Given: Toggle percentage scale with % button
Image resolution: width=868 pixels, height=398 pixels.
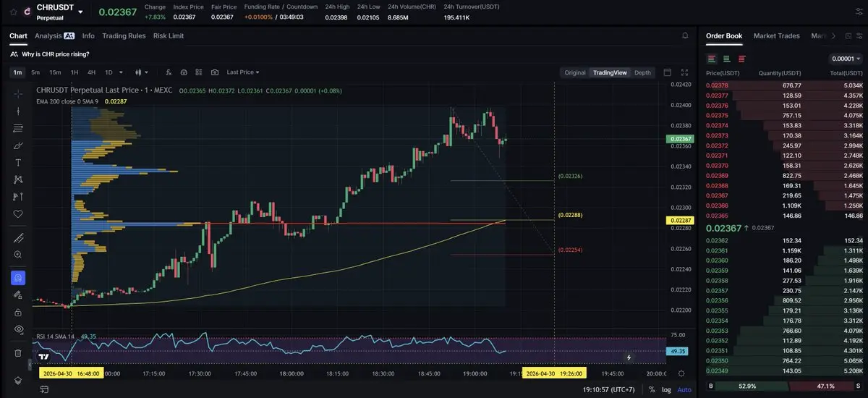Looking at the screenshot, I should click(652, 389).
